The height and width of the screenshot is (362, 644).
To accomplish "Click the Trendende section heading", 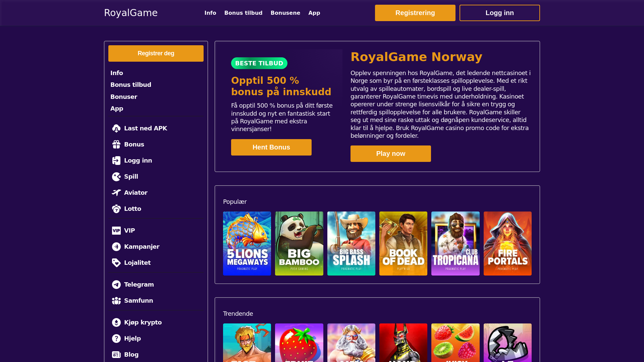I will click(x=238, y=314).
